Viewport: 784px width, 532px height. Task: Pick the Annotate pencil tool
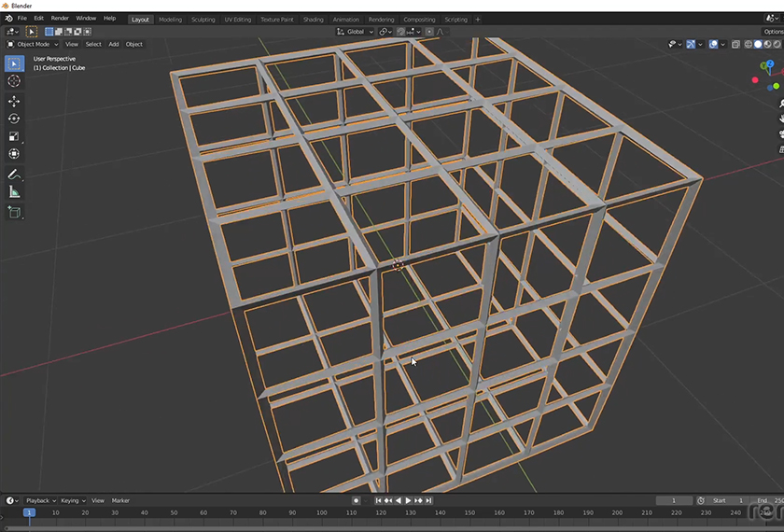coord(14,175)
